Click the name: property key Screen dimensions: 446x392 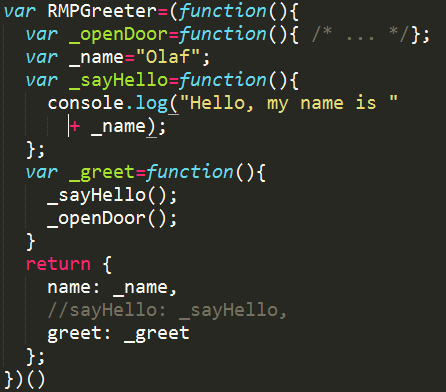pyautogui.click(x=73, y=288)
